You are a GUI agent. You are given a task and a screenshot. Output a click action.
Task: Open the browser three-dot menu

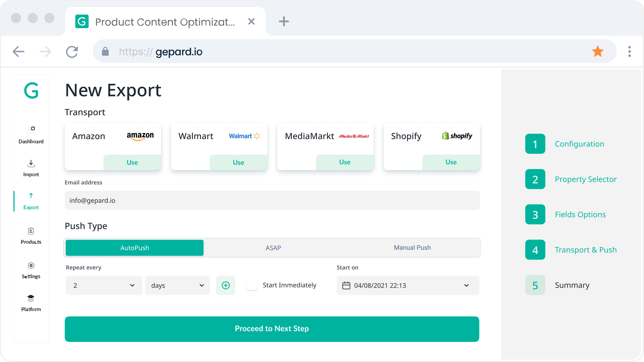(x=630, y=52)
